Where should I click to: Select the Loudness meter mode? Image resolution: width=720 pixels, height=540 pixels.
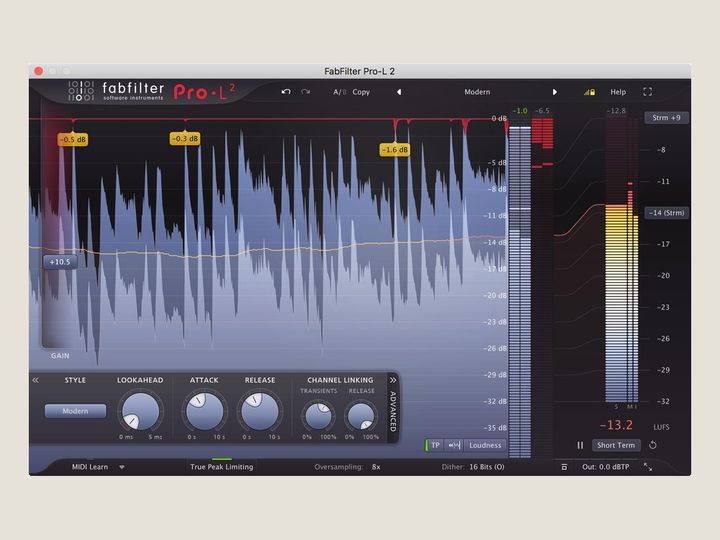pyautogui.click(x=485, y=445)
